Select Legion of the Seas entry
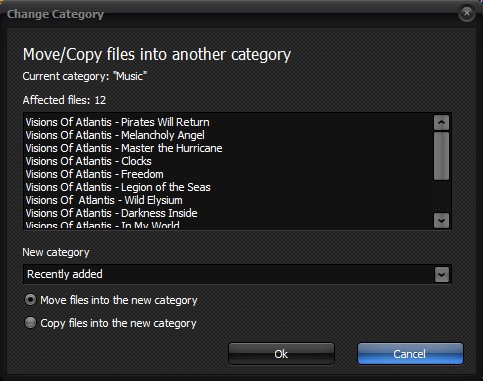This screenshot has width=483, height=381. pyautogui.click(x=118, y=187)
